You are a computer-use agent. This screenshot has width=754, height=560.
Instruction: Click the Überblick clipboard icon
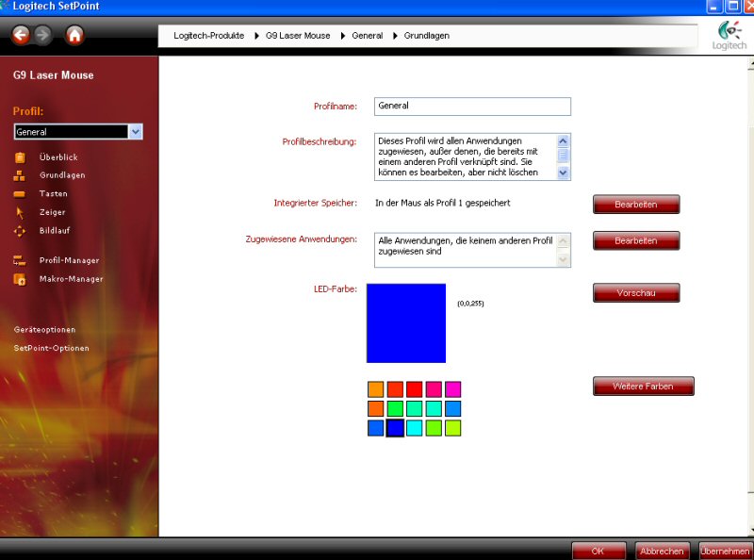(x=20, y=157)
